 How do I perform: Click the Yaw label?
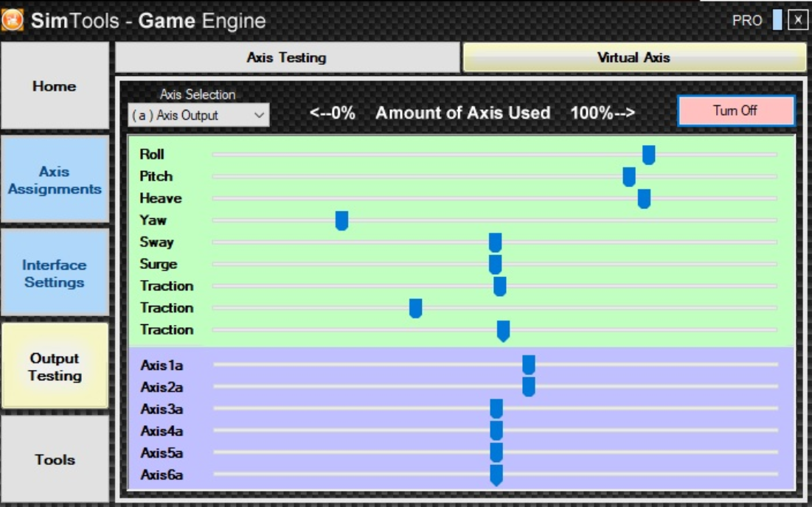pyautogui.click(x=153, y=220)
